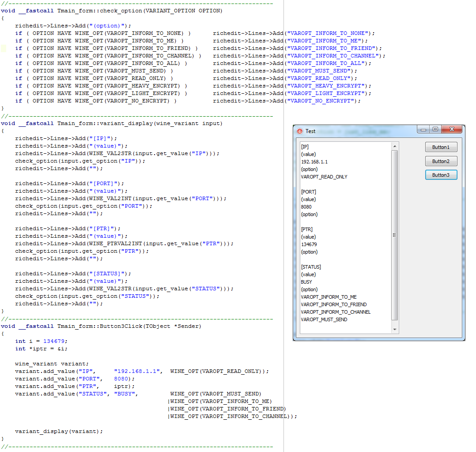This screenshot has height=452, width=476.
Task: Click the richedit scrollbar up arrow
Action: coord(395,146)
